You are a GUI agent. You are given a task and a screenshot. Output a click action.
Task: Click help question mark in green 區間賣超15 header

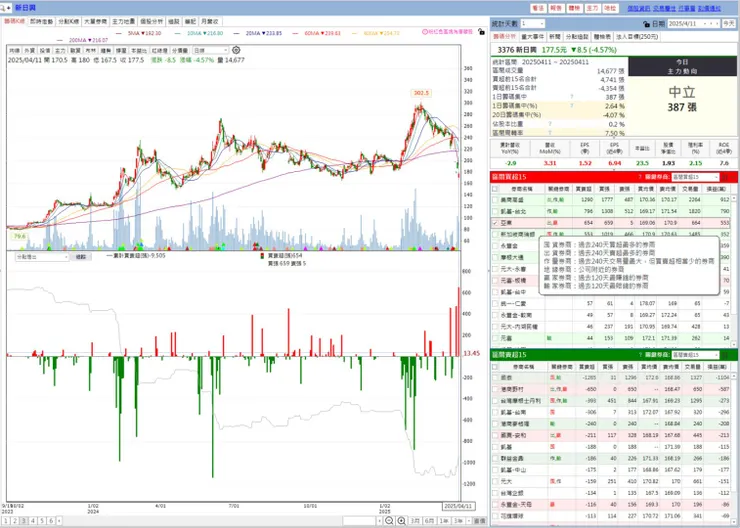639,355
